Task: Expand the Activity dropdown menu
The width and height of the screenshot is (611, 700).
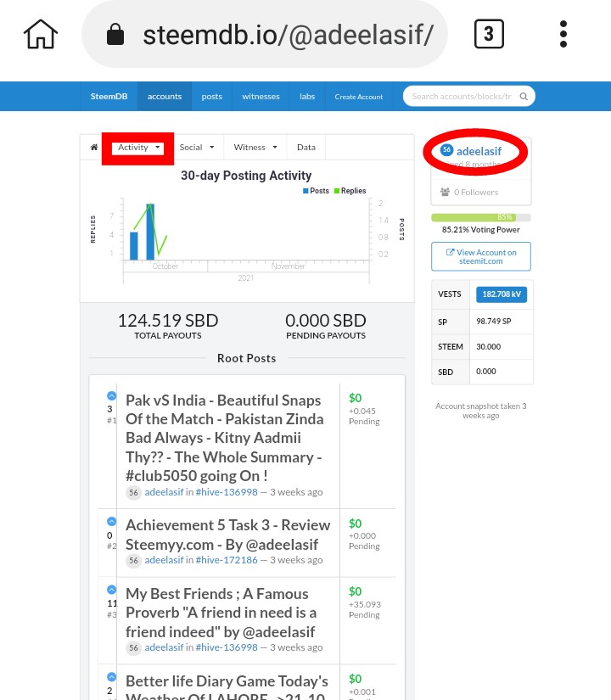Action: [x=138, y=148]
